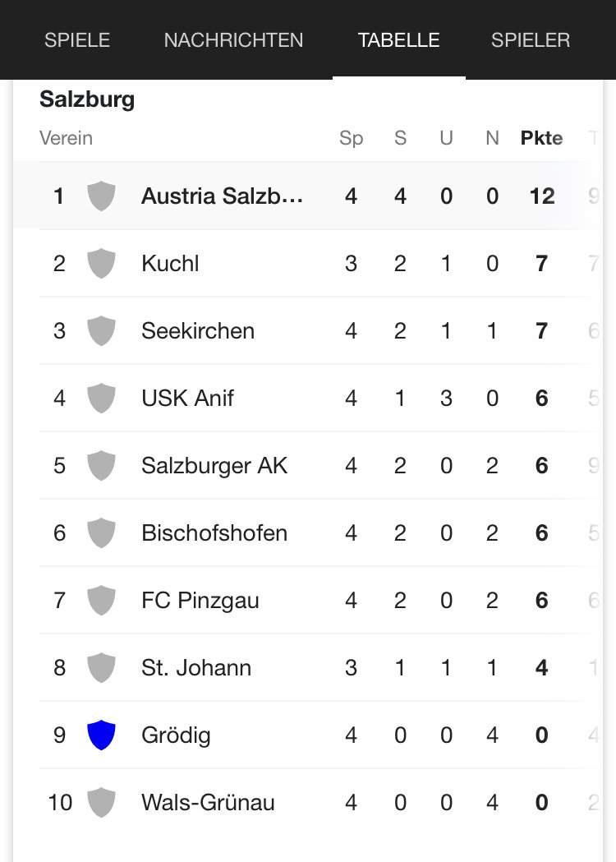Open the Nachrichten tab
Screen dimensions: 616x862
pyautogui.click(x=233, y=40)
